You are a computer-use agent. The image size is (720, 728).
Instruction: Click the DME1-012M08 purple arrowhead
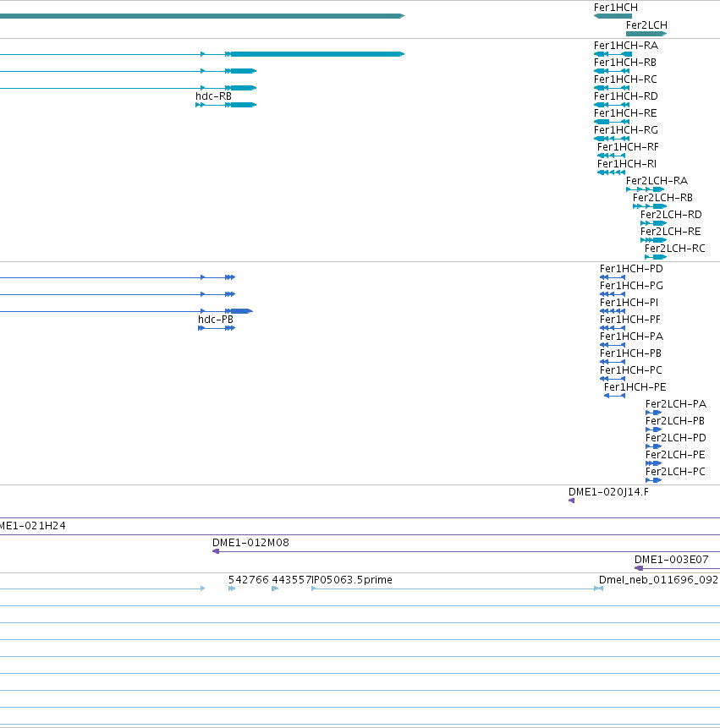216,551
